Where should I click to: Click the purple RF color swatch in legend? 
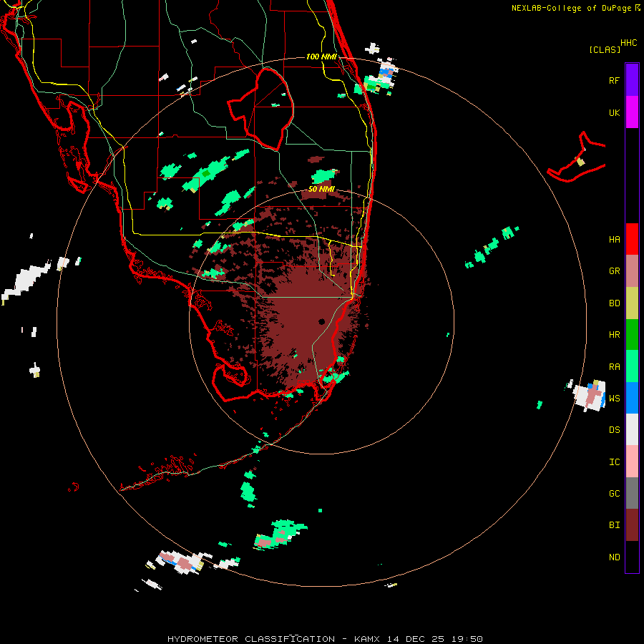(632, 80)
